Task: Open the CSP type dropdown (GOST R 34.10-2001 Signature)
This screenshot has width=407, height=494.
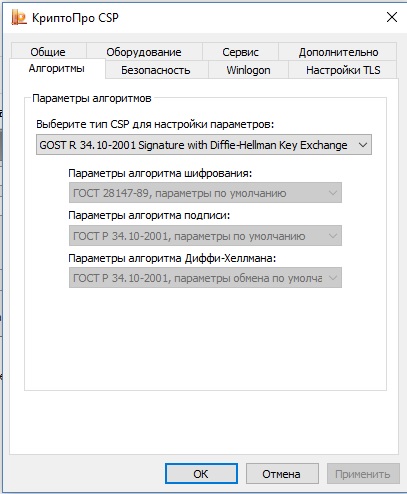Action: pos(204,145)
